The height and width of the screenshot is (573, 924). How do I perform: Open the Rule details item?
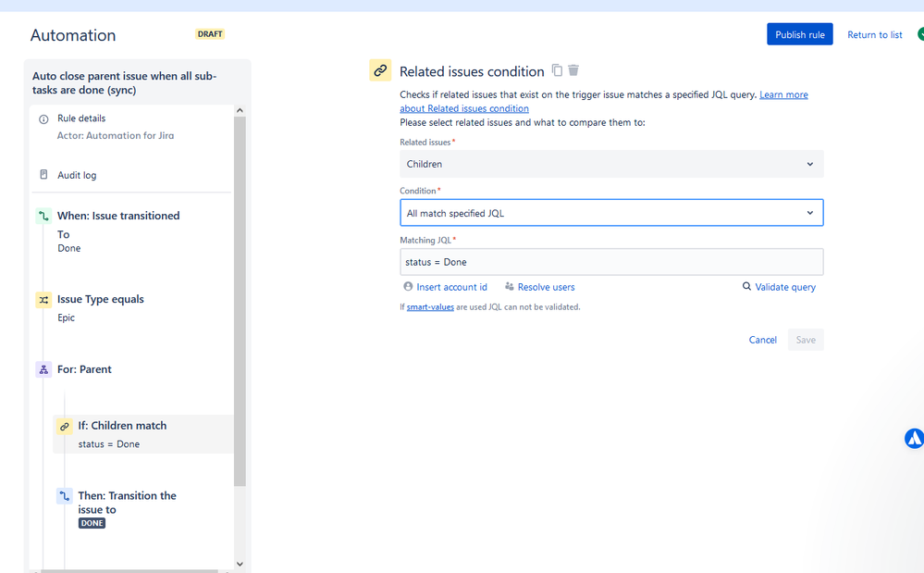click(x=81, y=118)
